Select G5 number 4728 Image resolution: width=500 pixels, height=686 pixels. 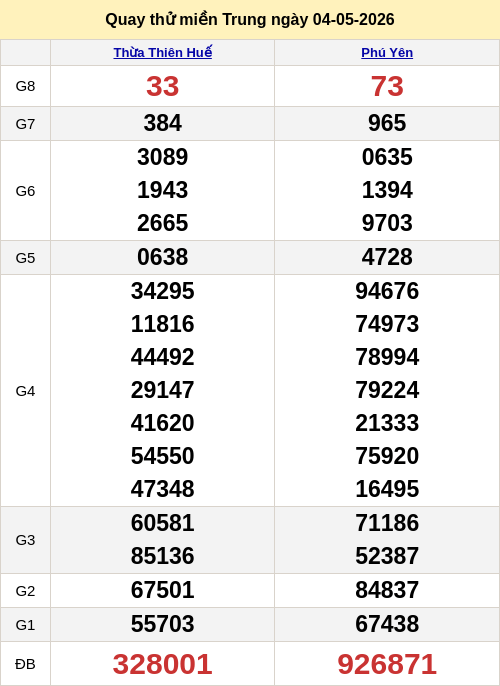coord(387,257)
